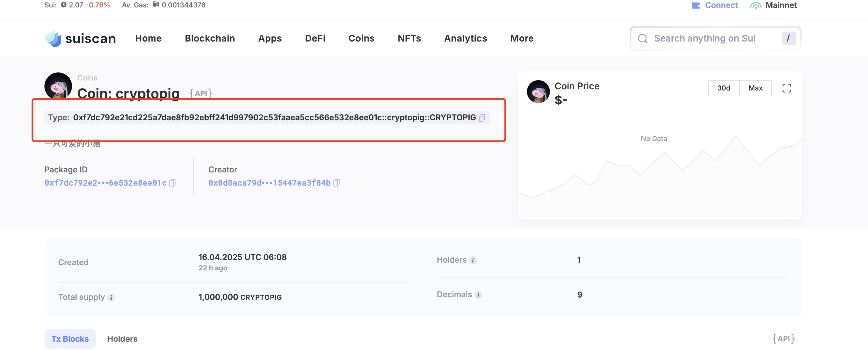Click the suiscan logo
868x350 pixels.
(x=80, y=38)
